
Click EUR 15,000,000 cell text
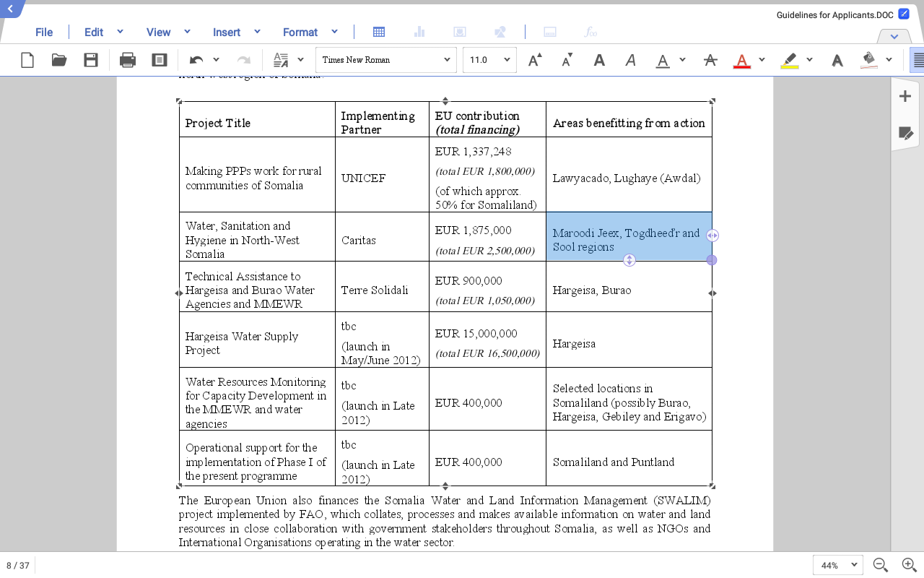click(x=476, y=333)
